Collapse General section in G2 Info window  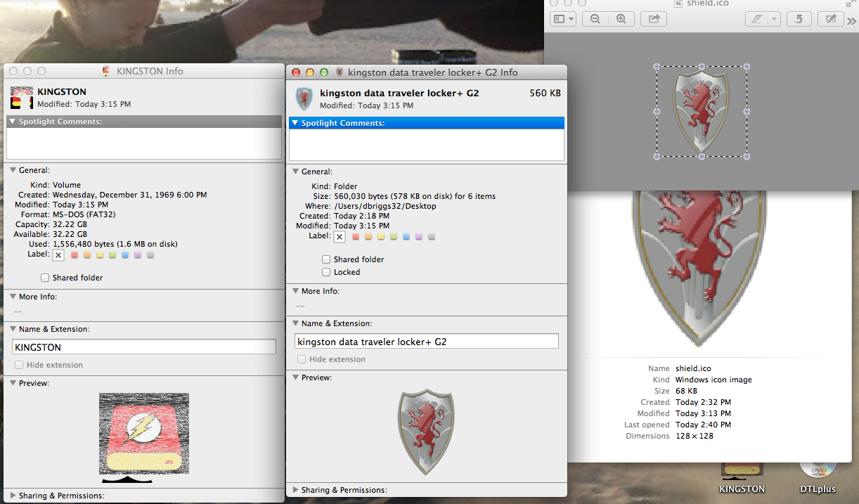coord(295,172)
